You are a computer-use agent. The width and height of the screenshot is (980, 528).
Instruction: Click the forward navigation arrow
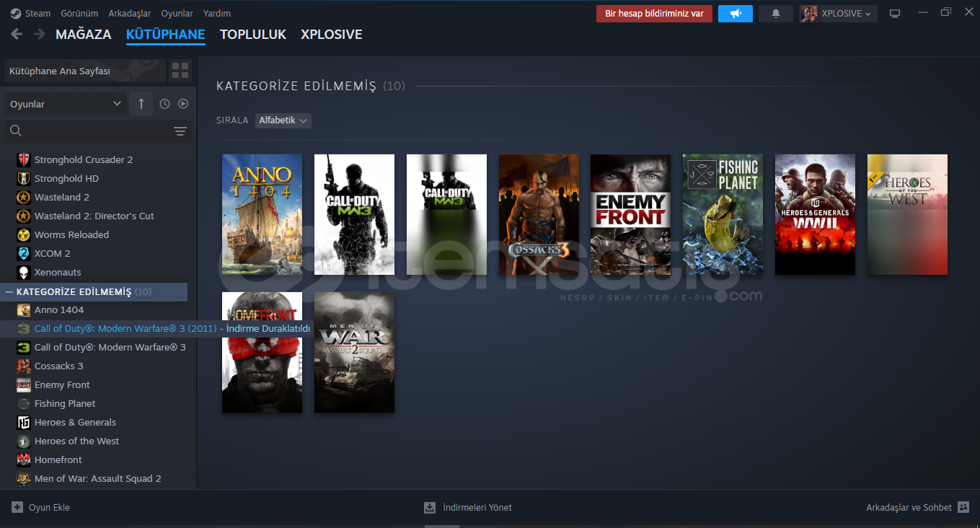coord(40,34)
